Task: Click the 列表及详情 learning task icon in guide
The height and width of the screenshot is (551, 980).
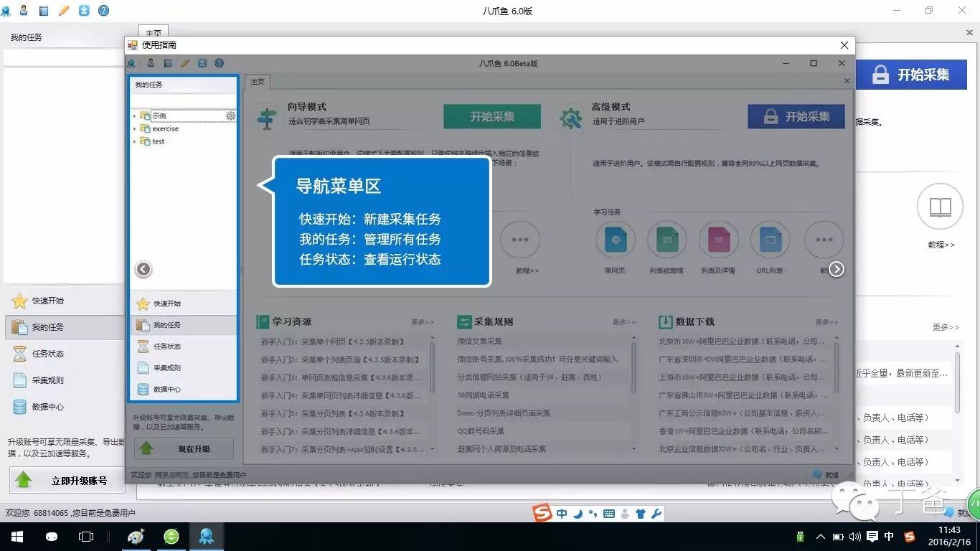Action: pos(719,240)
